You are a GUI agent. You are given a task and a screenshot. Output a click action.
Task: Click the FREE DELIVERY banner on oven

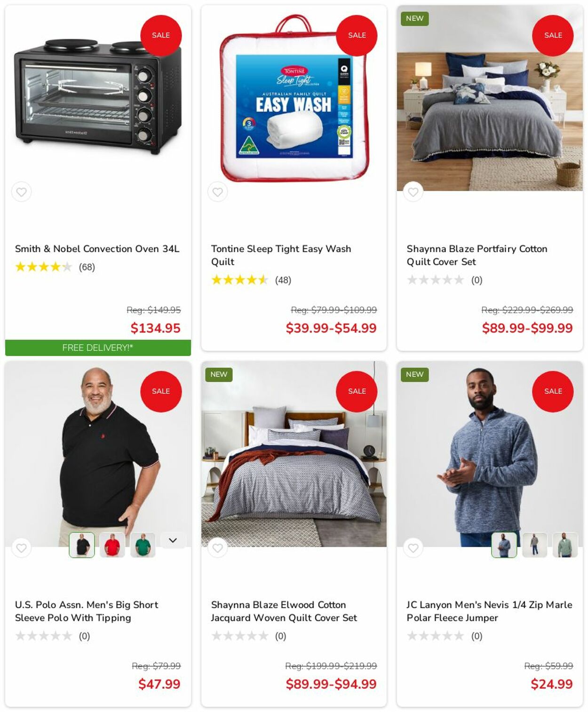click(x=98, y=348)
